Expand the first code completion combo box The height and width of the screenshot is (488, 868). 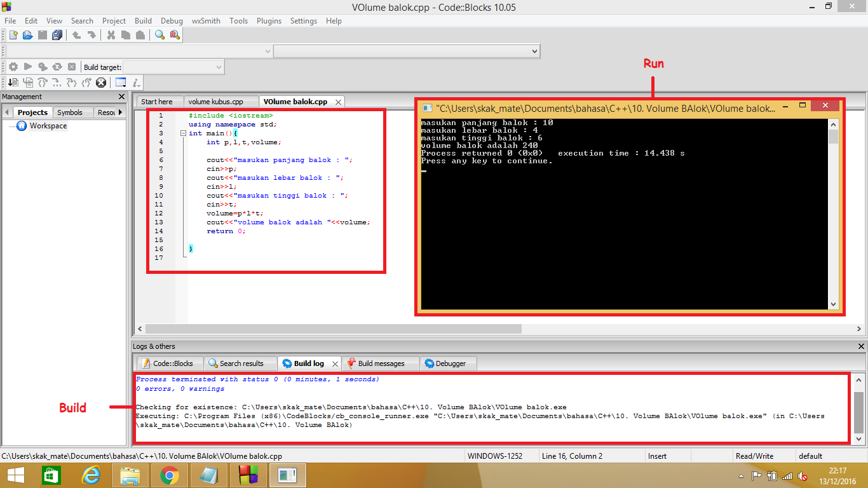267,51
